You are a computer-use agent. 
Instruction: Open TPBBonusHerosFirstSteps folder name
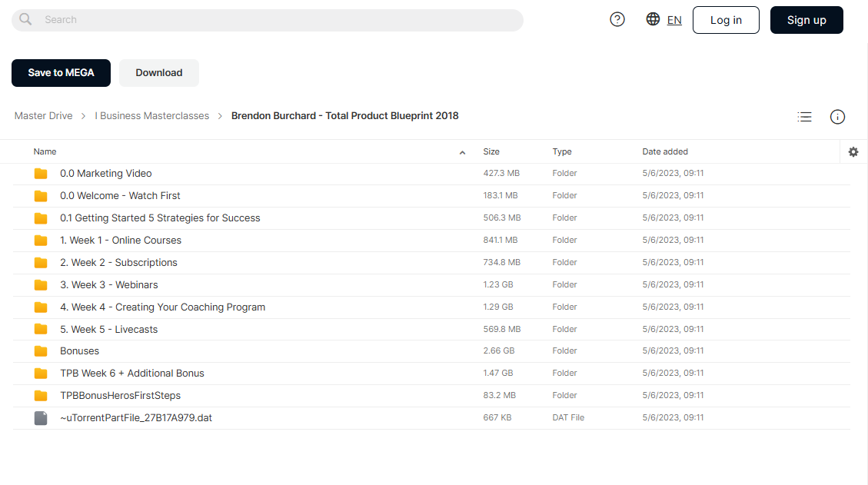coord(120,395)
